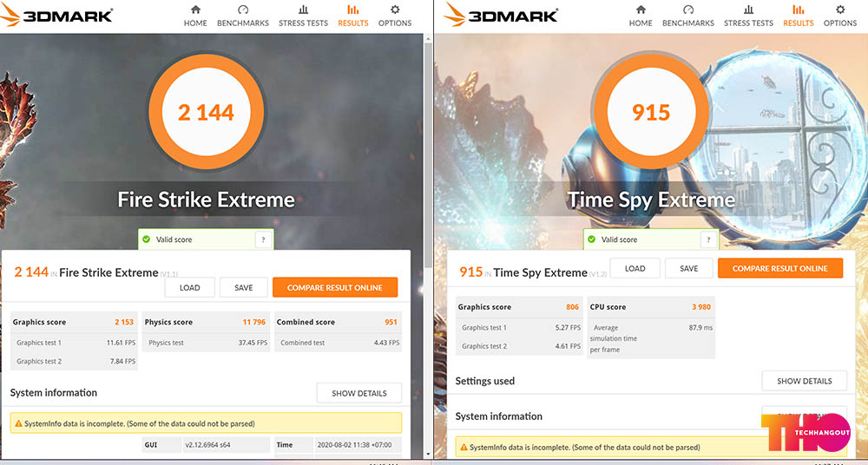Compare the Fire Strike Extreme result online
868x465 pixels.
(x=335, y=287)
